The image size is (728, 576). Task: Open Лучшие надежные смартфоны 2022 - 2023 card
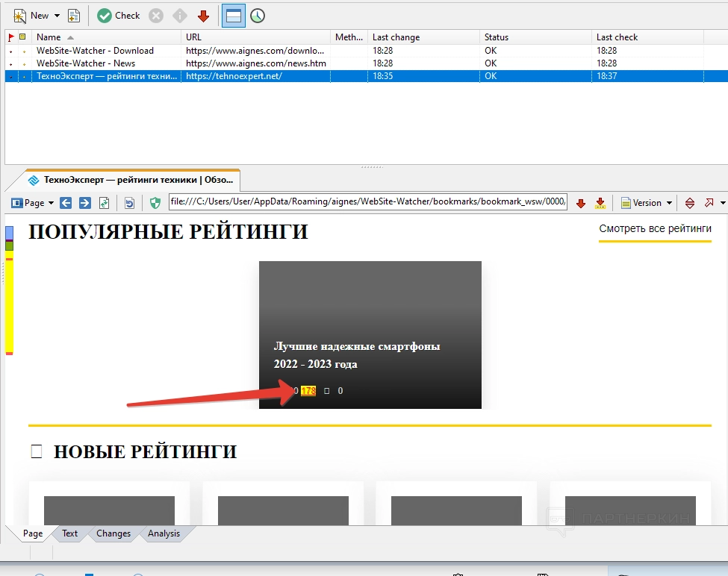point(370,335)
